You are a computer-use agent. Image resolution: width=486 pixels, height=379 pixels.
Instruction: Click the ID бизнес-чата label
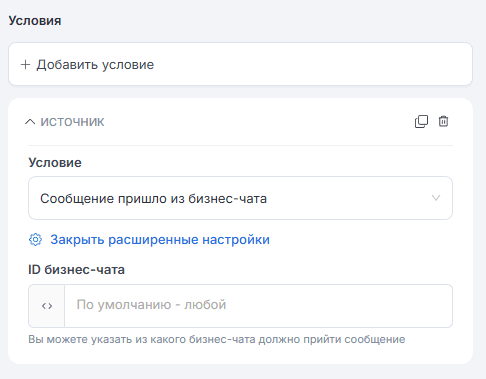coord(76,270)
